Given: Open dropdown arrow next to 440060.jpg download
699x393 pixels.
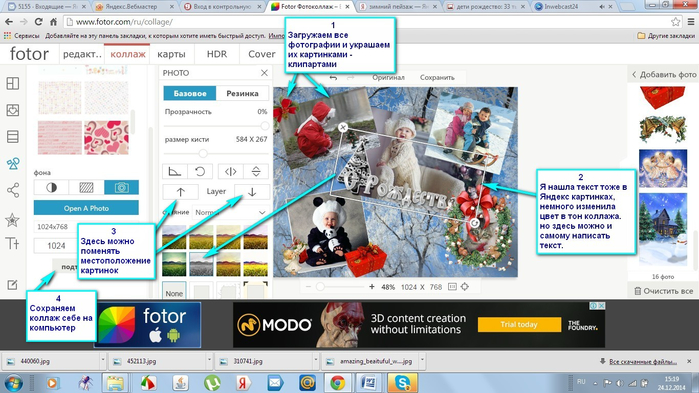Looking at the screenshot, I should click(103, 360).
